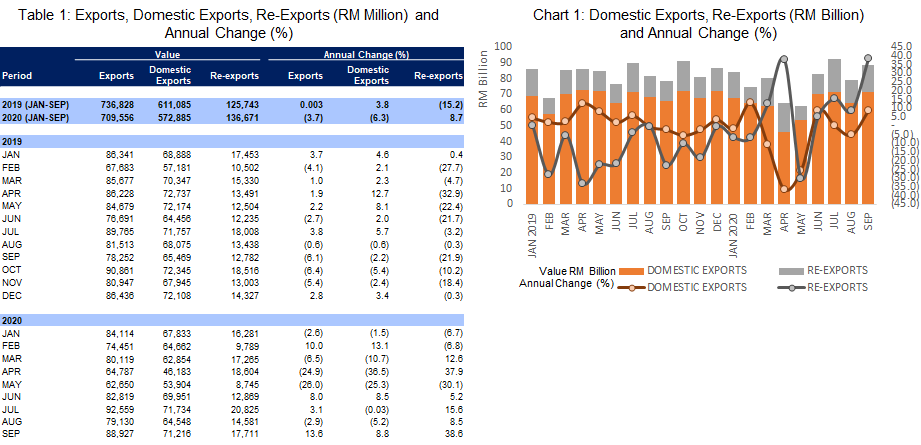Select the Period column header
Image resolution: width=921 pixels, height=445 pixels.
point(18,75)
